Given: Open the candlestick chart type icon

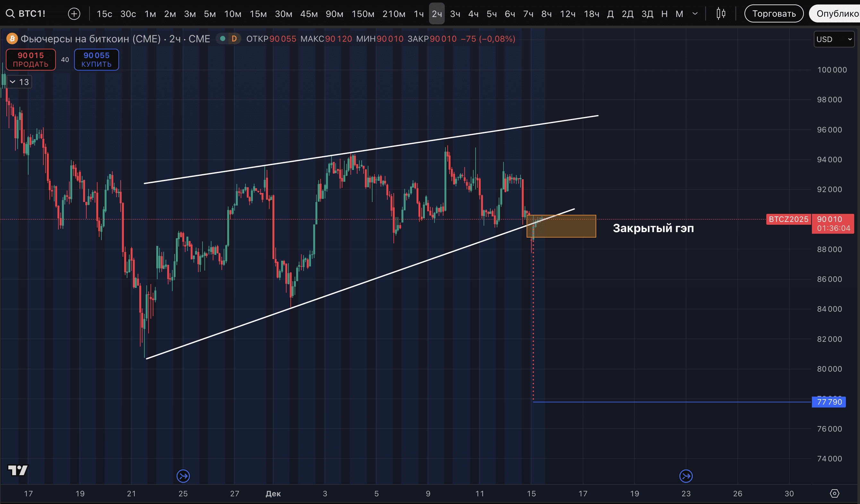Looking at the screenshot, I should (721, 14).
